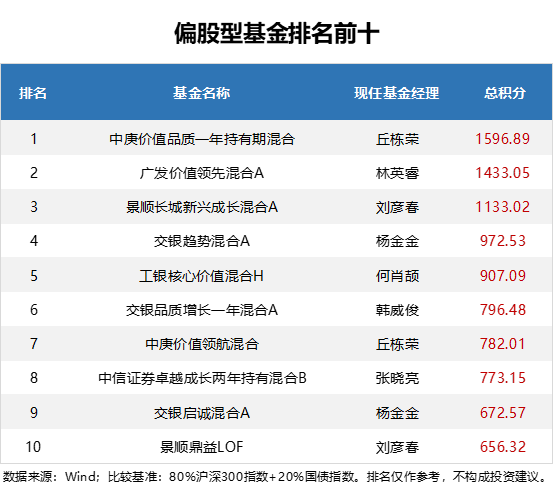Viewport: 554px width, 496px height.
Task: Select fund 景顺鼎益LOF
Action: point(202,447)
